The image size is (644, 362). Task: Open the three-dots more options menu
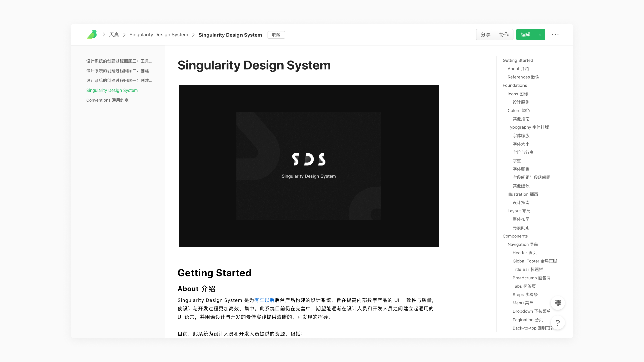[555, 35]
